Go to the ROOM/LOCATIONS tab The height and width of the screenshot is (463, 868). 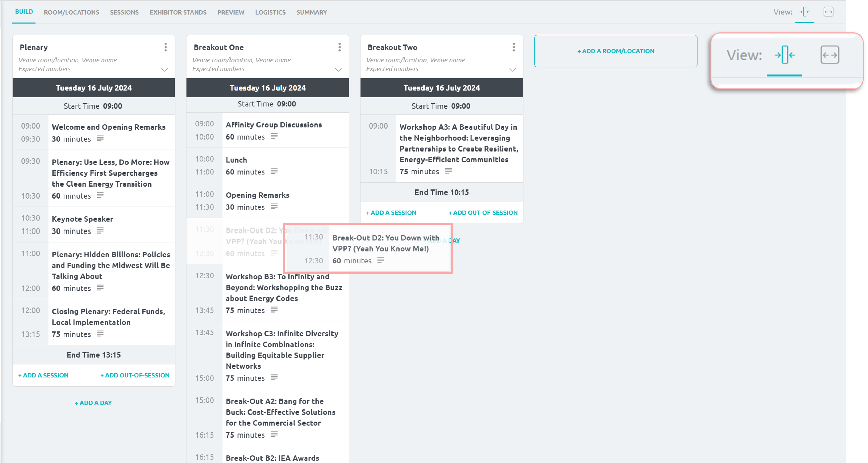pyautogui.click(x=71, y=12)
